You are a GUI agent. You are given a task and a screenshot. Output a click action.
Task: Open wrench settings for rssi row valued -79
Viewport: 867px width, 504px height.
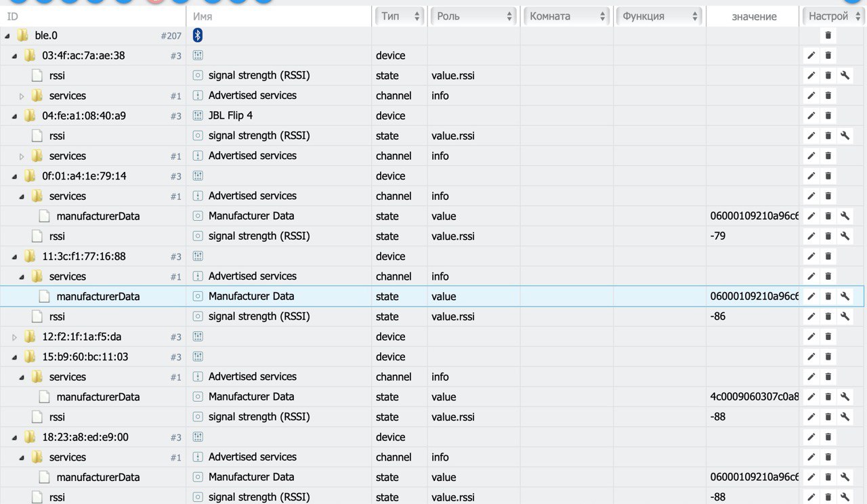[845, 236]
